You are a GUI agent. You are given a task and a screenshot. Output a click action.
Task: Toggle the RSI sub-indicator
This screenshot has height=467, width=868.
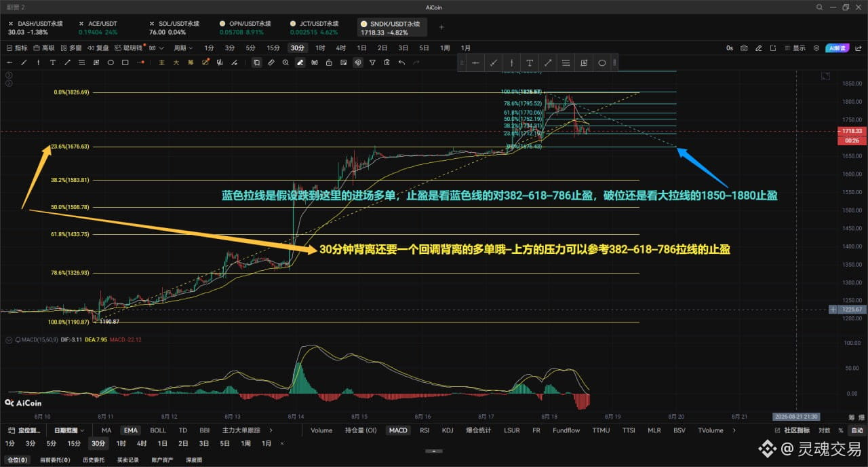pyautogui.click(x=425, y=430)
